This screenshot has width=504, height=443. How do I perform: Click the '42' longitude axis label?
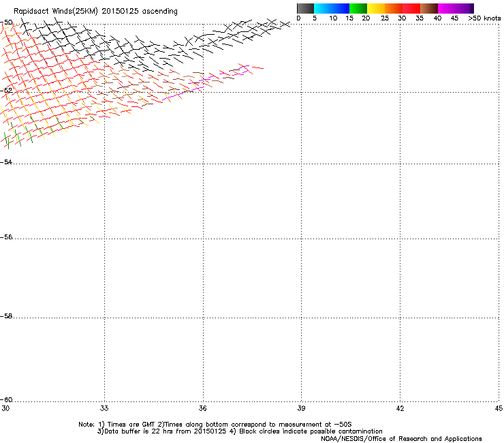point(400,408)
